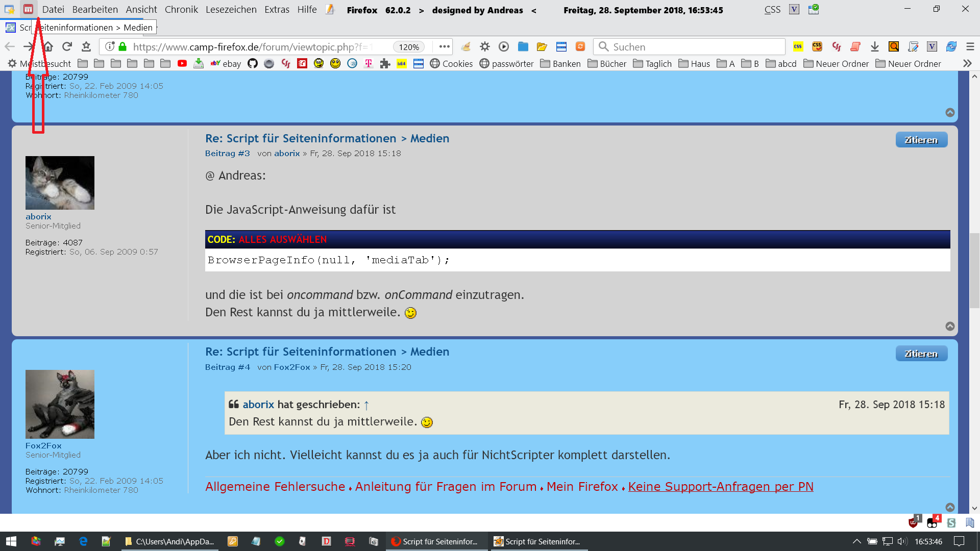Open page actions three-dots menu

coord(445,47)
